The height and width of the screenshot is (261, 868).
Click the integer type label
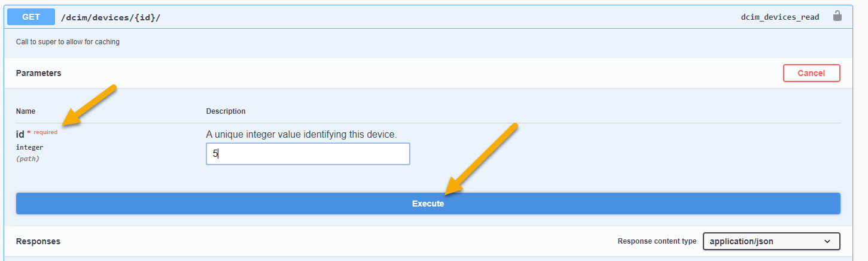click(x=29, y=147)
